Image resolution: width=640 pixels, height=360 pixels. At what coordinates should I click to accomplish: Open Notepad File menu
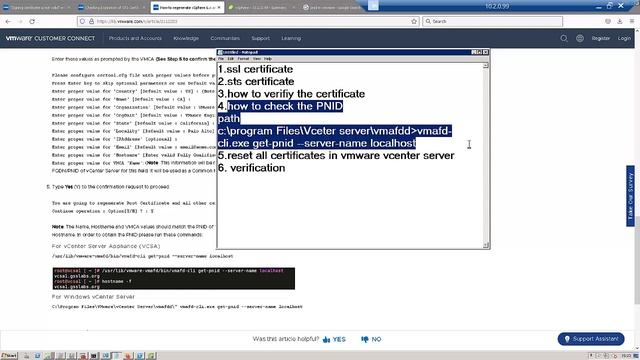[x=221, y=59]
